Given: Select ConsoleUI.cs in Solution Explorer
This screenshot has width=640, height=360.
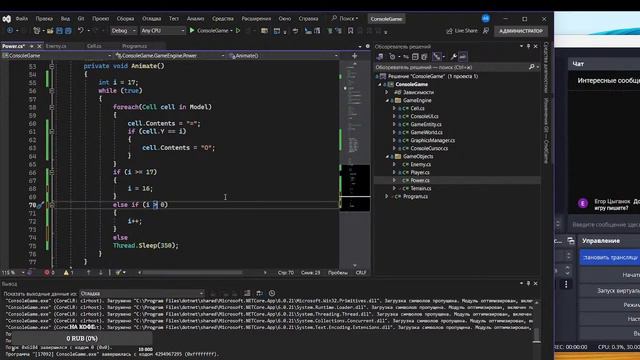Looking at the screenshot, I should click(424, 116).
